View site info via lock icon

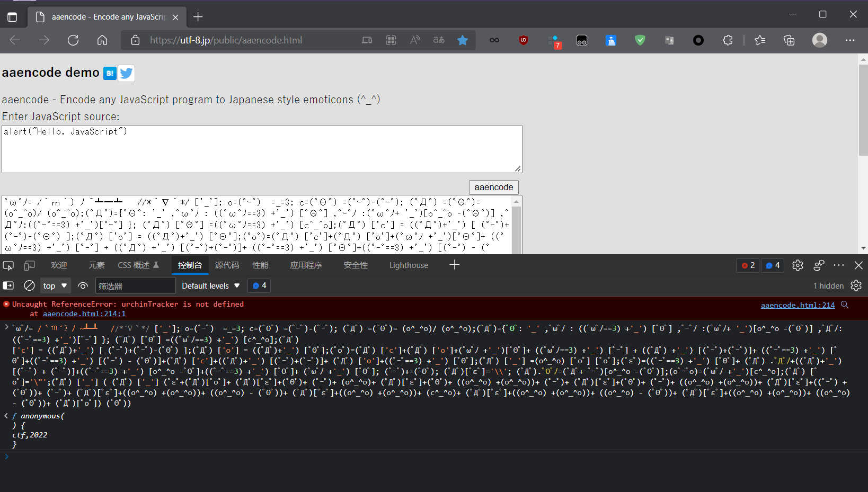[x=135, y=40]
